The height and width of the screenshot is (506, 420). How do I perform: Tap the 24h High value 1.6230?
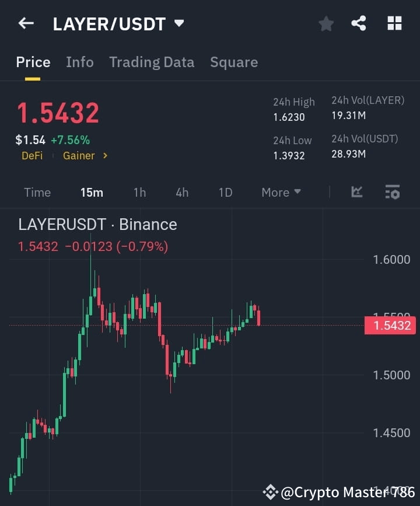(288, 117)
